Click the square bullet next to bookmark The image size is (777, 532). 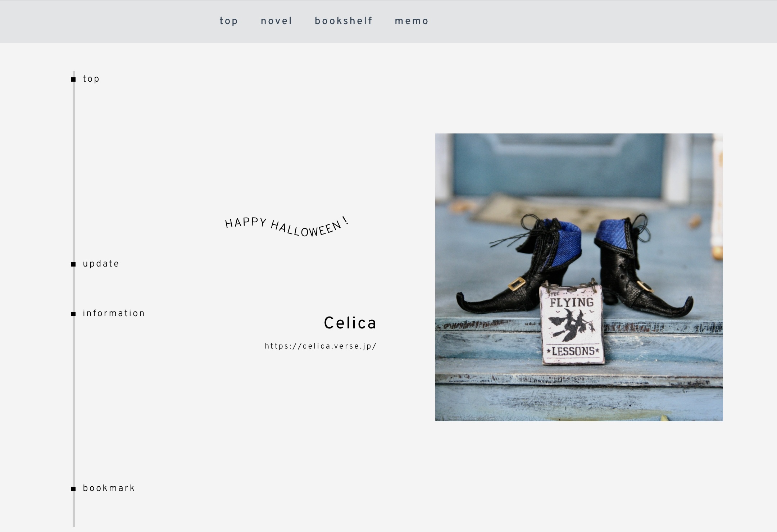[73, 488]
